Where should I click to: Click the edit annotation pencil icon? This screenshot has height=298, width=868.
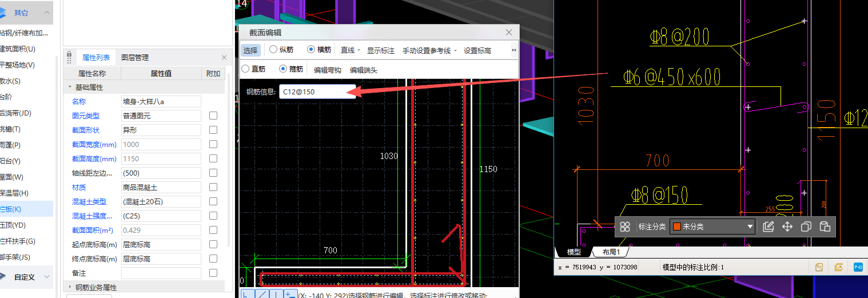769,227
